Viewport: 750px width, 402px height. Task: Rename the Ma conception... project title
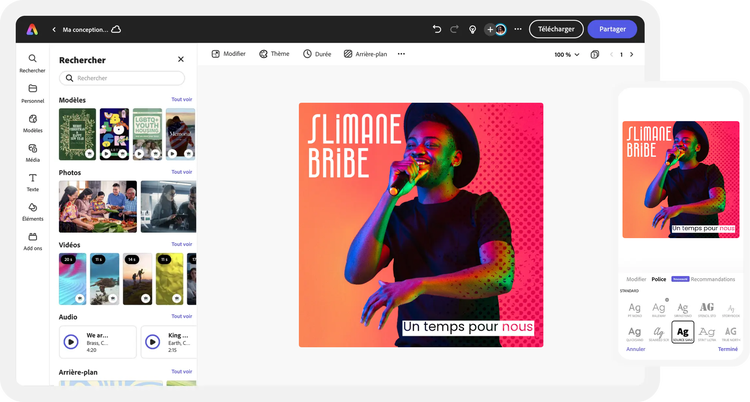[85, 30]
